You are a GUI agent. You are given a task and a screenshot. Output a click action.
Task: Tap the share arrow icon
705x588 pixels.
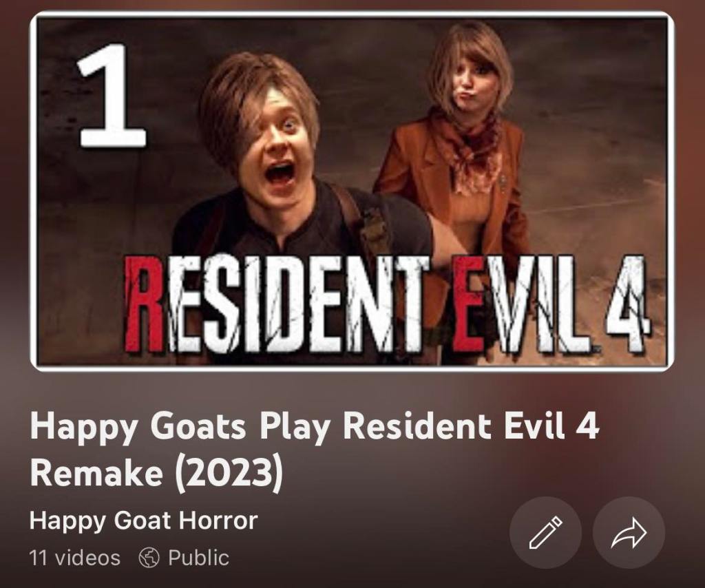[629, 533]
